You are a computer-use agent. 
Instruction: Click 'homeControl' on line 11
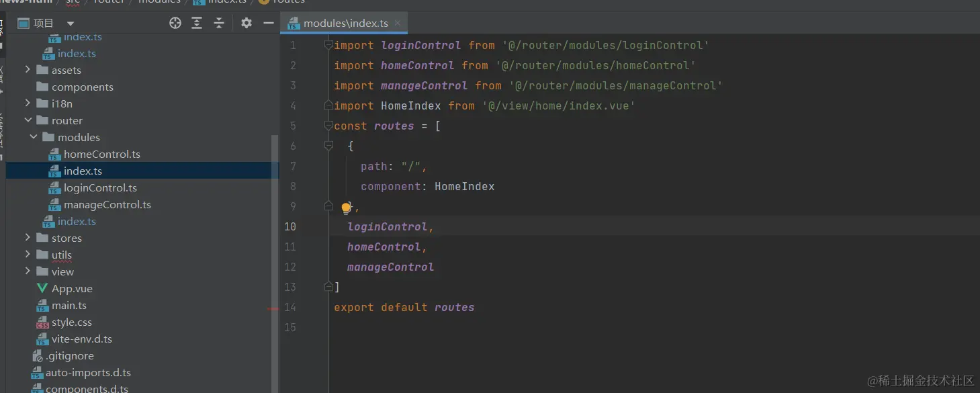(x=384, y=247)
